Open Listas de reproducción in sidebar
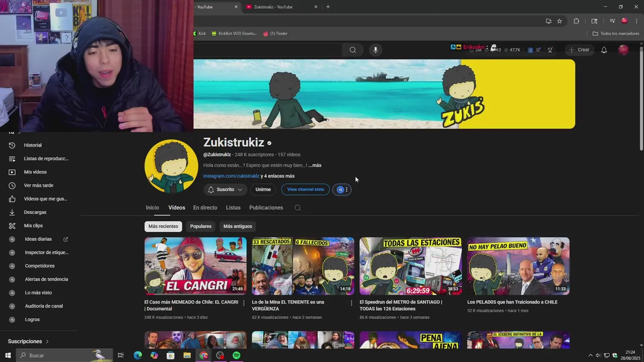Screen dimensions: 644x362 click(x=39, y=158)
